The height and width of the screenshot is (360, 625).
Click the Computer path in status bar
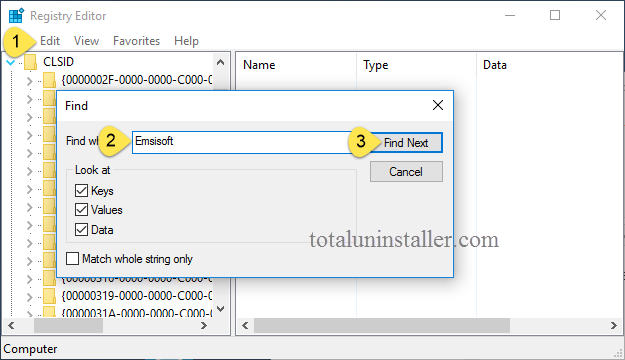click(x=30, y=349)
